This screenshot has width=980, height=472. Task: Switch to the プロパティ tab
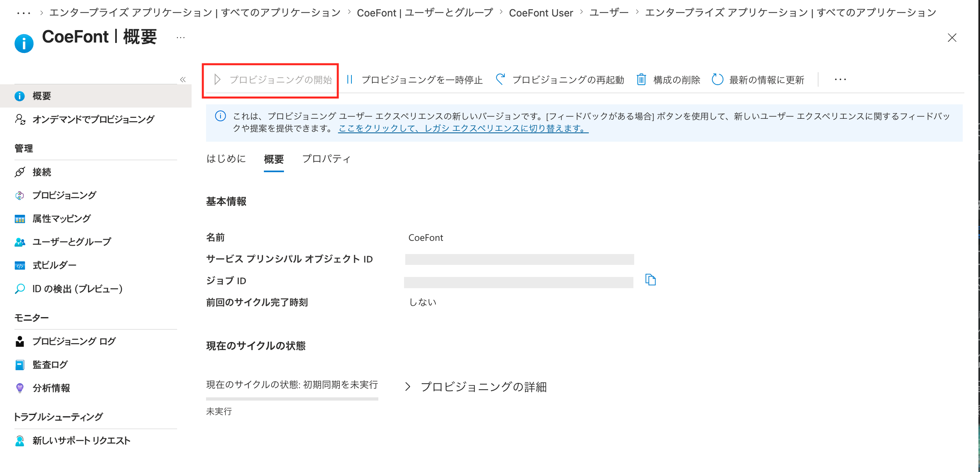(x=327, y=159)
